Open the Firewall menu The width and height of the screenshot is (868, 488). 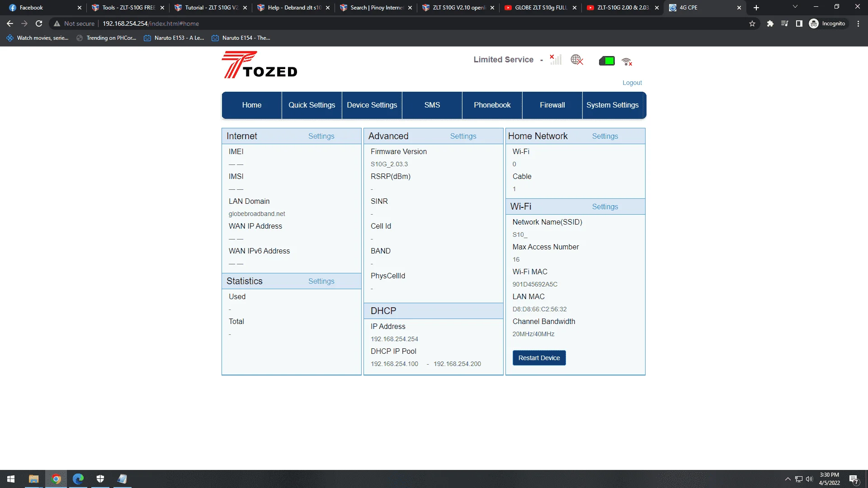[552, 105]
